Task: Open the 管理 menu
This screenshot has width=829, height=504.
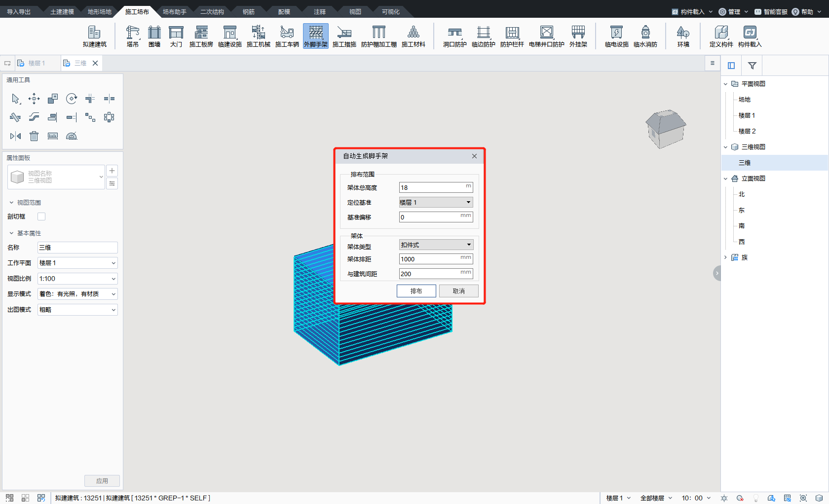Action: [x=733, y=12]
